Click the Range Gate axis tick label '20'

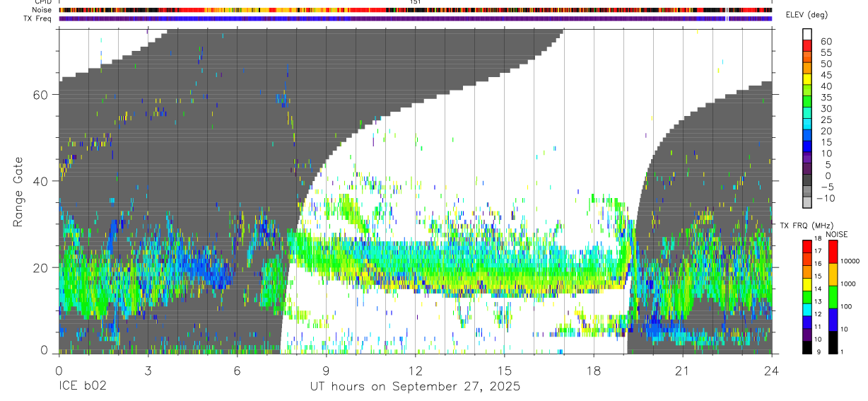[42, 267]
